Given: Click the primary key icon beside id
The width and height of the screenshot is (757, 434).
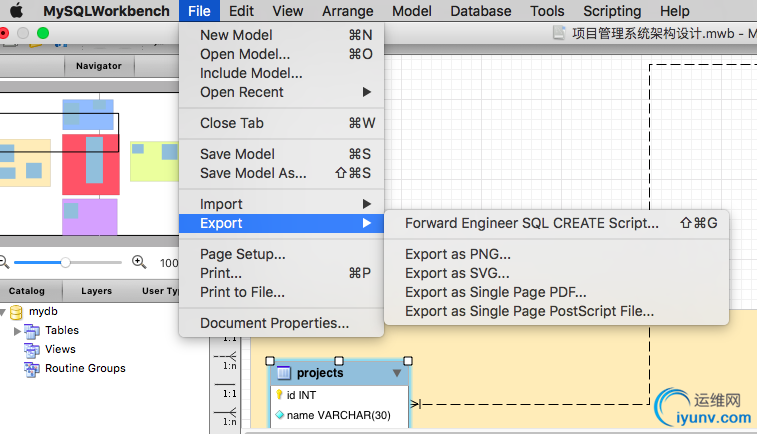Looking at the screenshot, I should 279,394.
